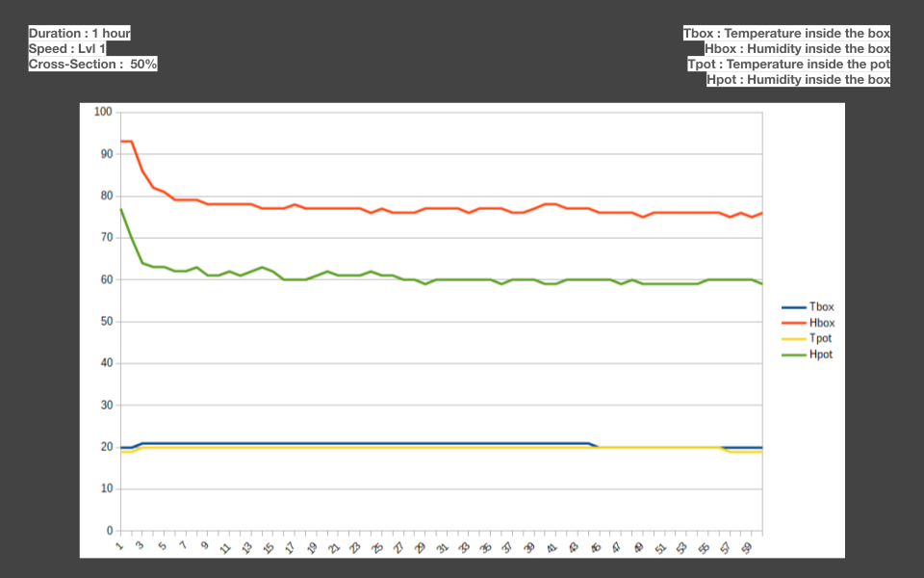Click 'Hpot : Humidity inside the box' description
Screen dimensions: 924x578
click(x=798, y=80)
